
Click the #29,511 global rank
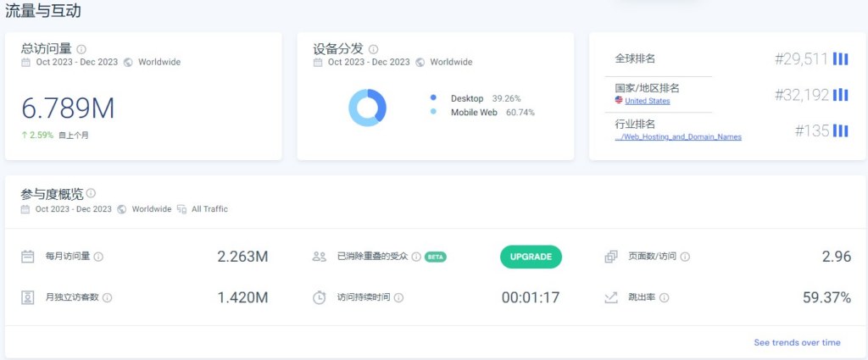pos(801,59)
